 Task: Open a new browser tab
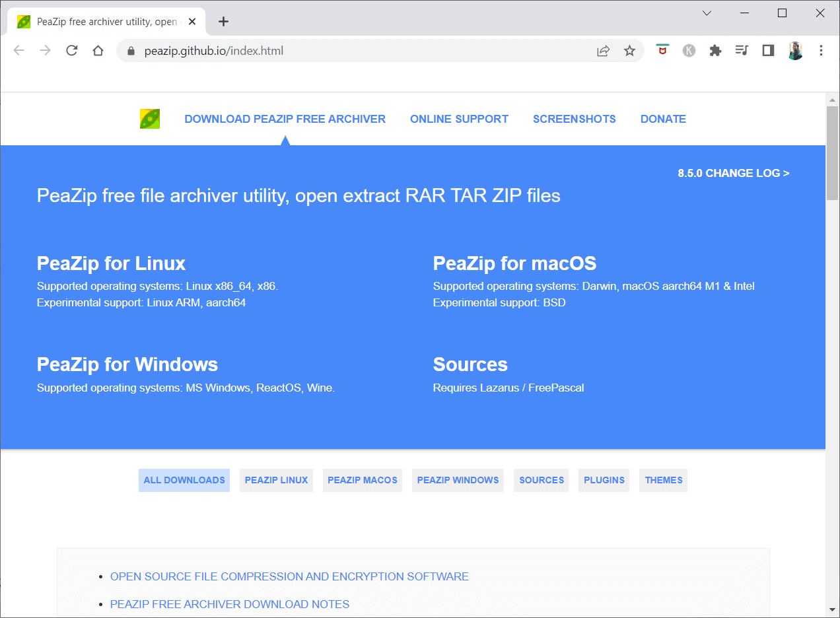[223, 22]
